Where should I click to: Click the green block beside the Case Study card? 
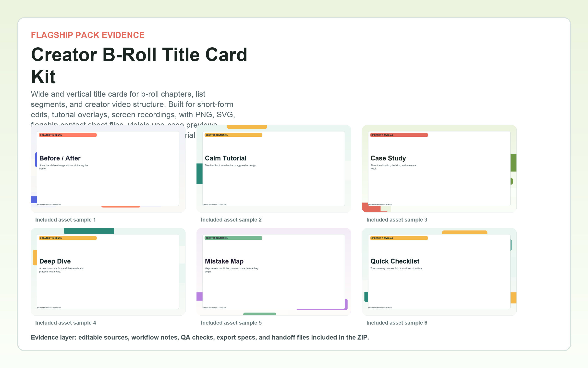pos(514,163)
